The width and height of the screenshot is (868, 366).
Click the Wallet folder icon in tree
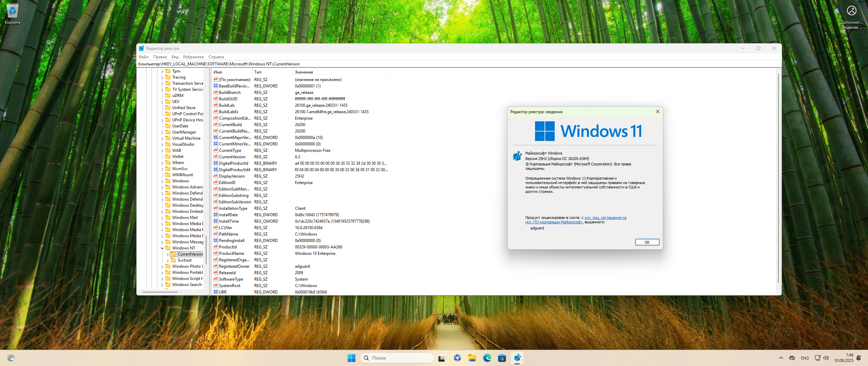(168, 157)
